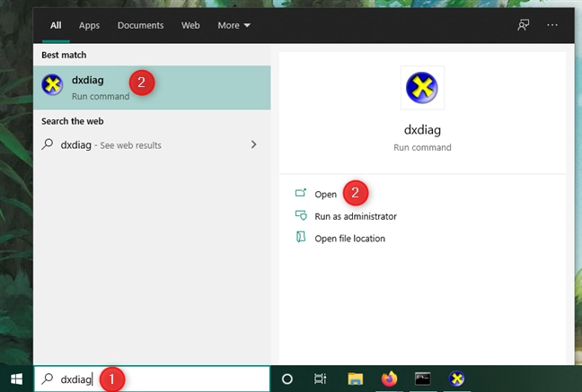The height and width of the screenshot is (392, 582).
Task: Select Run as administrator
Action: point(356,216)
